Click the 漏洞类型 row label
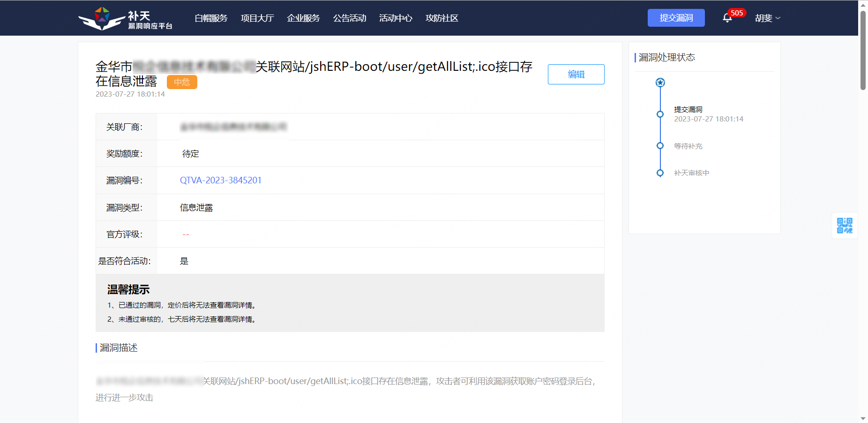This screenshot has width=868, height=423. [124, 207]
